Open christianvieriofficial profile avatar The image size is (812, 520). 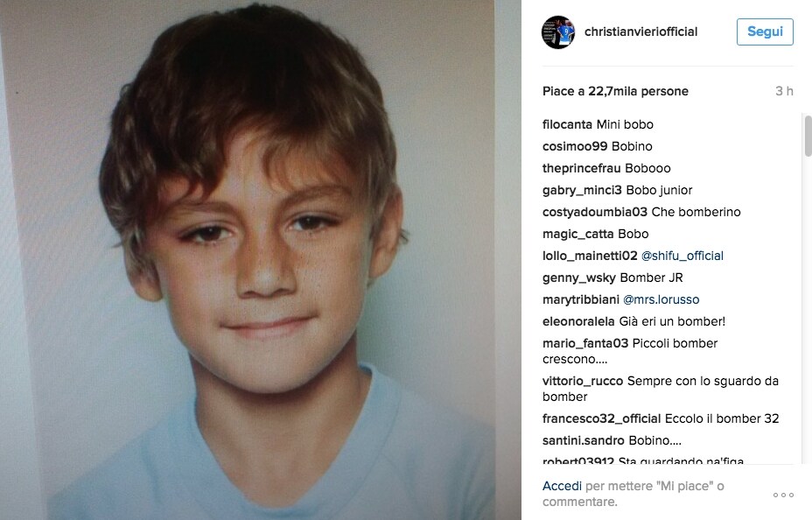tap(557, 32)
